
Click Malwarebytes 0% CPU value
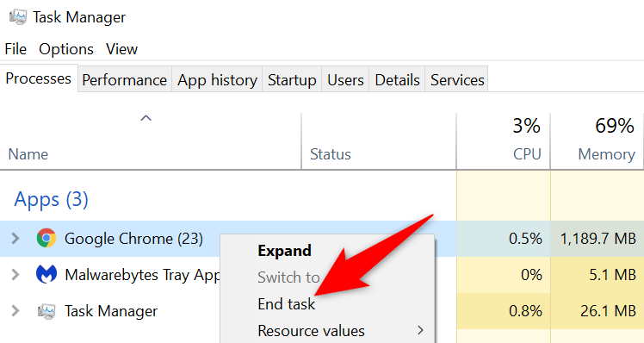[x=531, y=275]
